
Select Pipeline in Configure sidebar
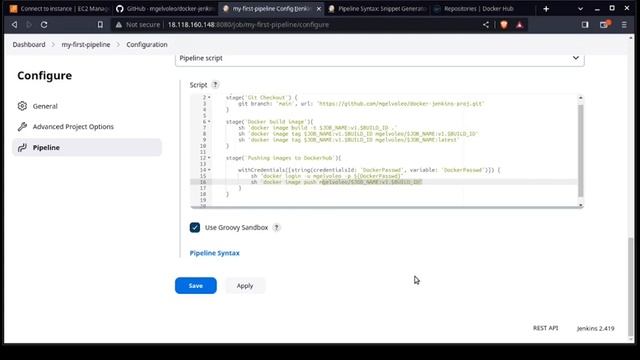pos(87,147)
